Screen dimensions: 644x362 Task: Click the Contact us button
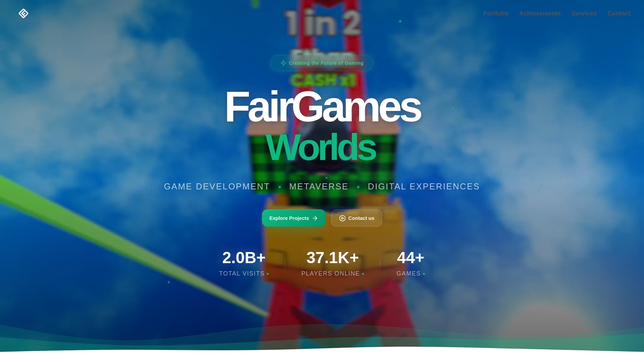coord(356,218)
